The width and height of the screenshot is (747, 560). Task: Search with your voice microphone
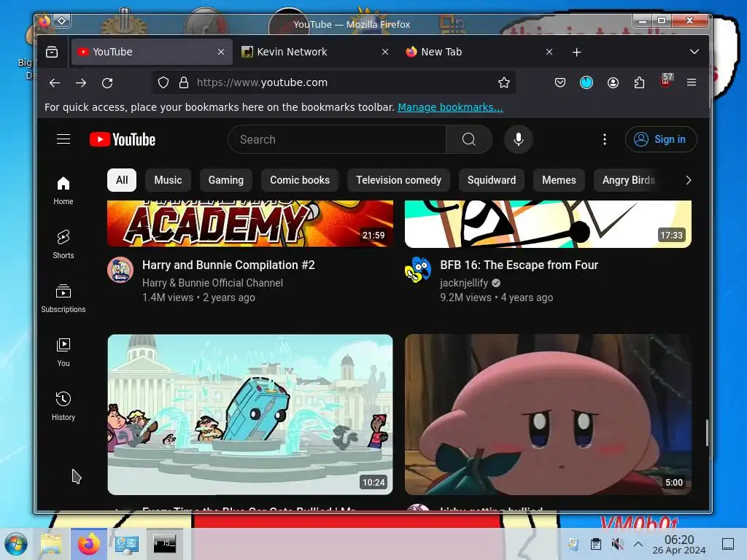519,139
